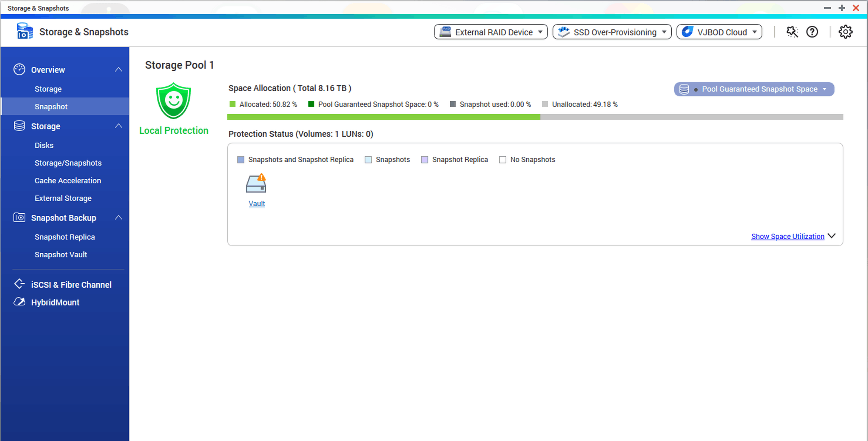Screen dimensions: 868x441
Task: Click the Snapshots legend square
Action: [368, 160]
